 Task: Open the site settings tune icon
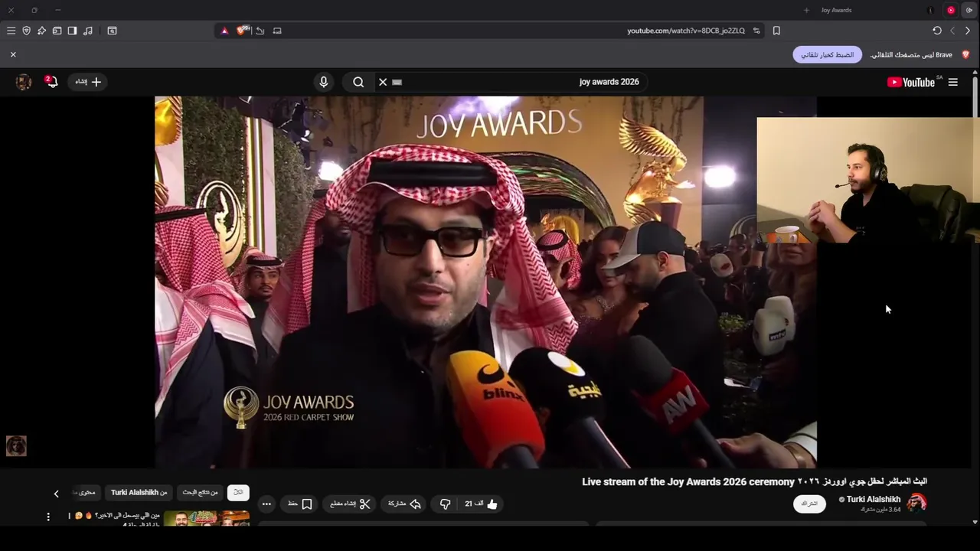point(756,31)
